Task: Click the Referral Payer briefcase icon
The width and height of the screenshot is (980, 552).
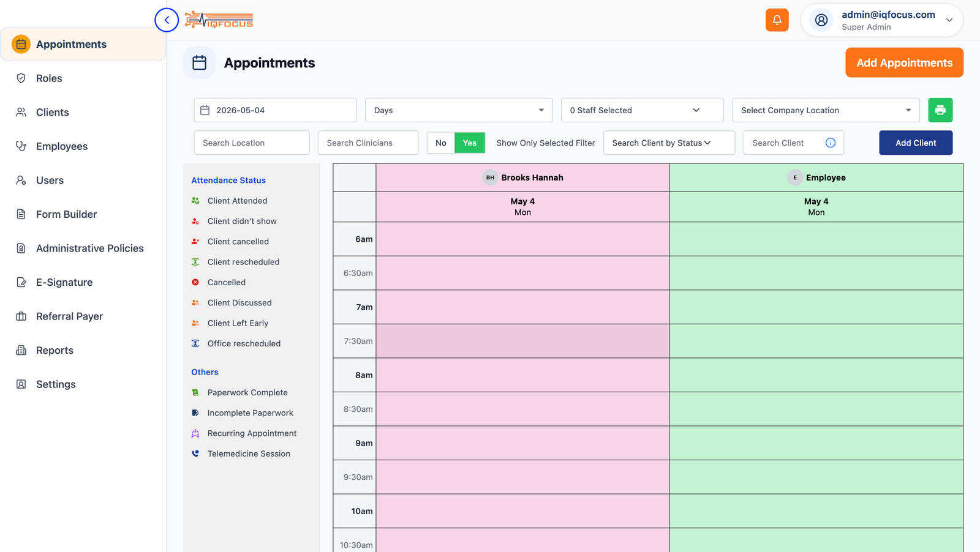Action: pos(21,316)
